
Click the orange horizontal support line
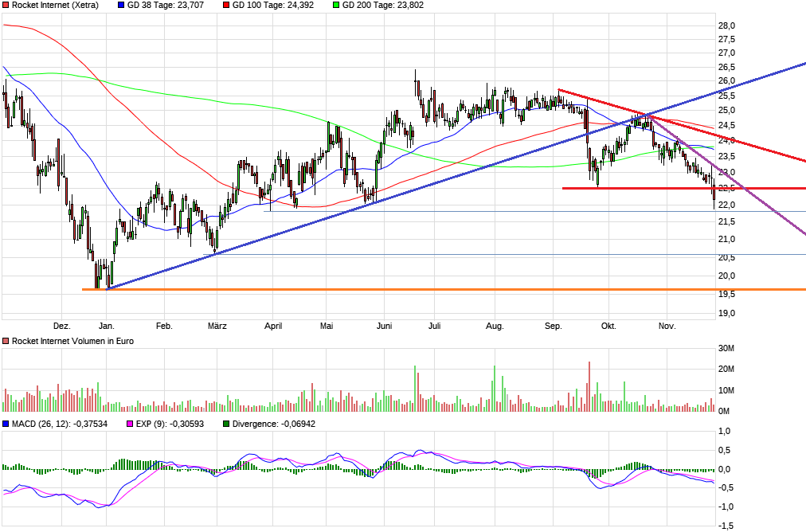[x=398, y=288]
